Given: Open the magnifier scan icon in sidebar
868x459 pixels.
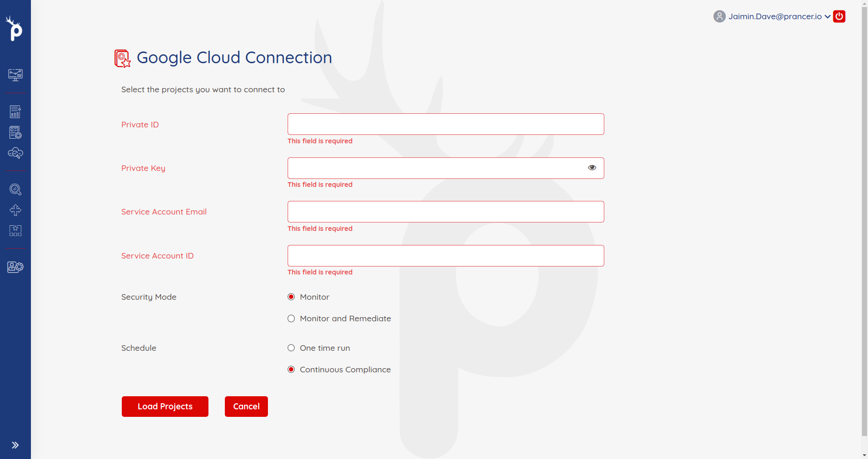Looking at the screenshot, I should coord(15,189).
